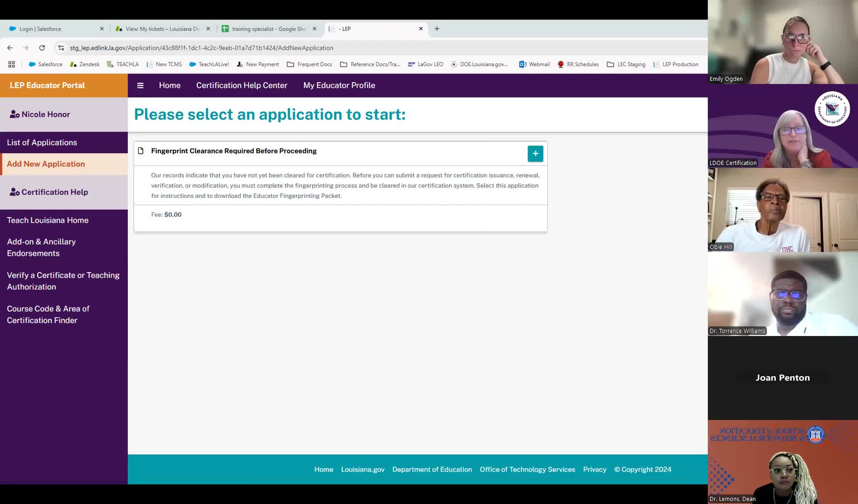View site information icon in address bar
Screen dimensions: 858x504
(x=61, y=48)
